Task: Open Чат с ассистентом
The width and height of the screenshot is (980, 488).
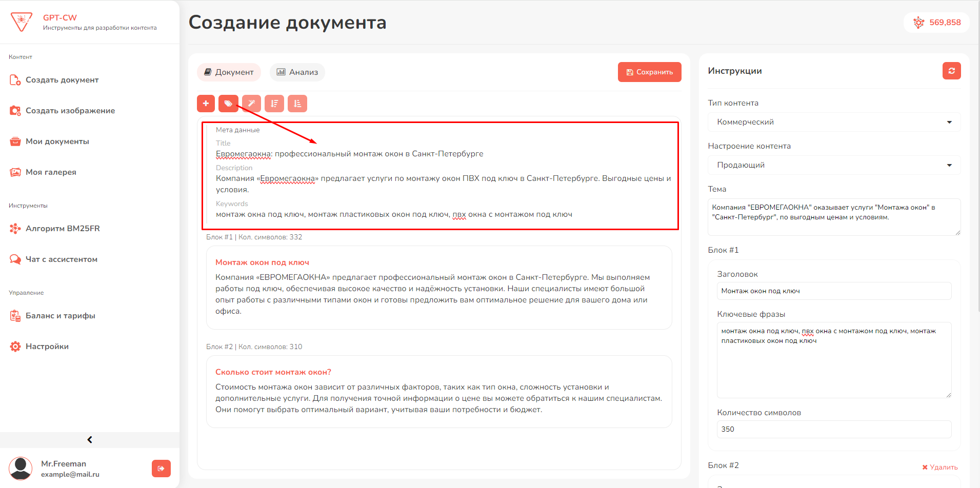Action: click(62, 259)
